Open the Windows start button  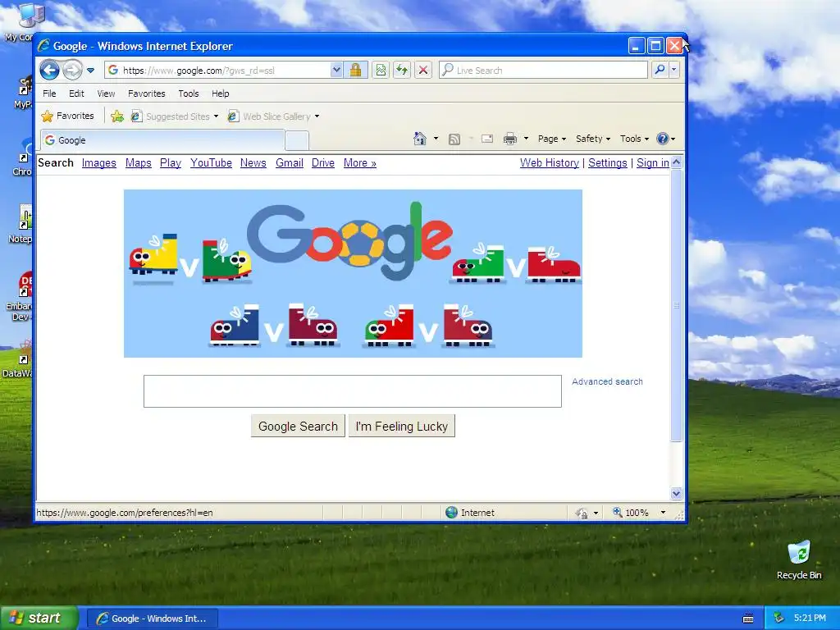click(39, 618)
